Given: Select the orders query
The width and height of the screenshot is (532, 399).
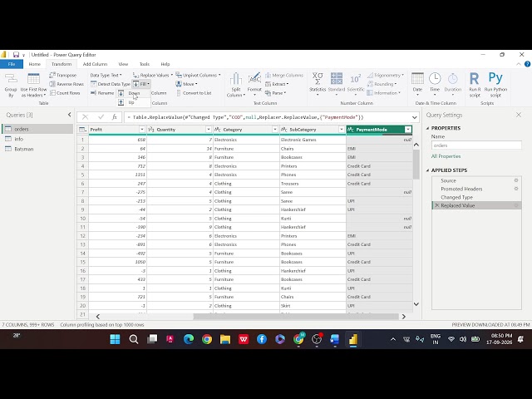Looking at the screenshot, I should point(37,129).
